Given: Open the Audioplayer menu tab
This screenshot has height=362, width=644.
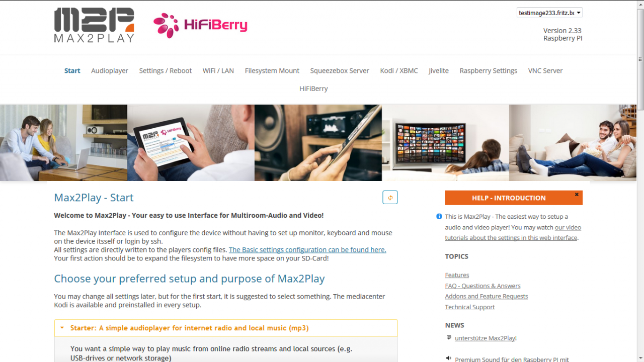Looking at the screenshot, I should point(110,70).
